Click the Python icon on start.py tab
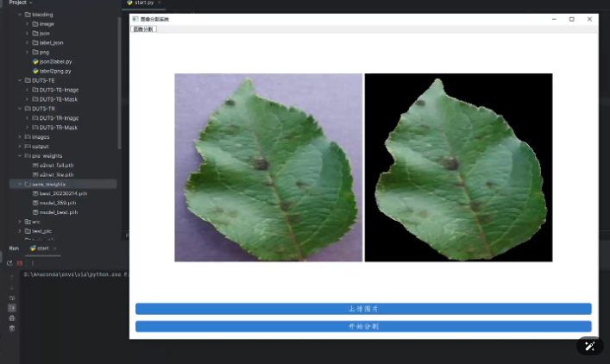610x364 pixels. [129, 3]
